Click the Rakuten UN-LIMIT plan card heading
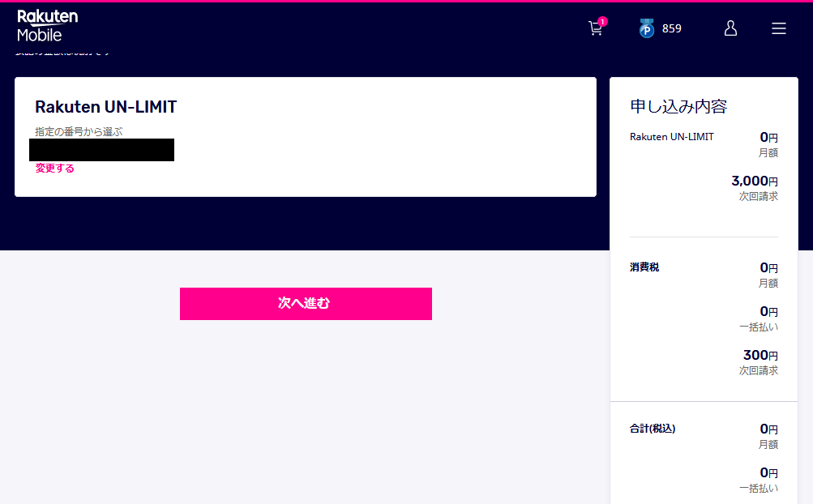 click(105, 107)
